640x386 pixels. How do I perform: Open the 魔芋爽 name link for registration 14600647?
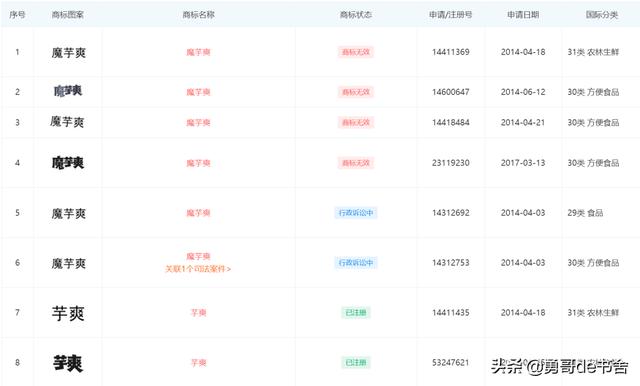(x=198, y=92)
